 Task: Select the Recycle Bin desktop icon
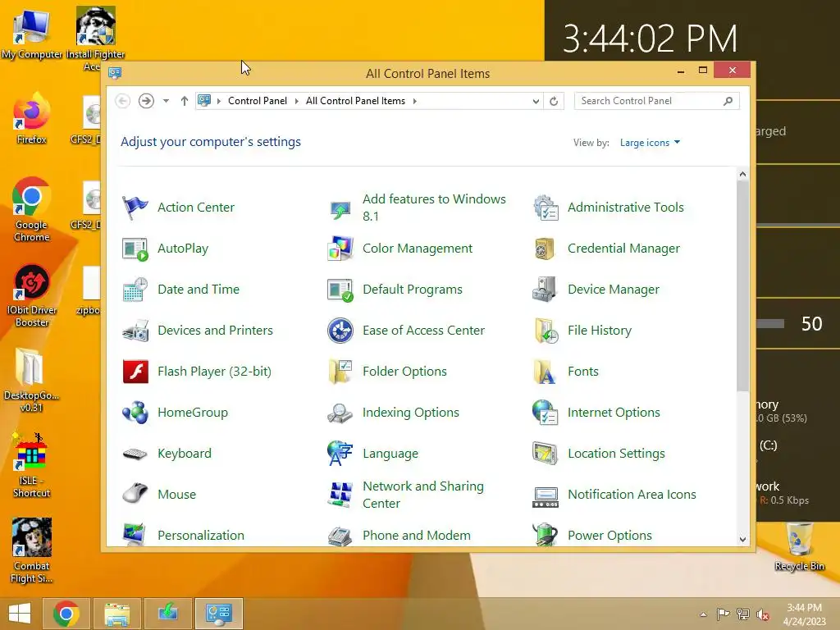799,546
